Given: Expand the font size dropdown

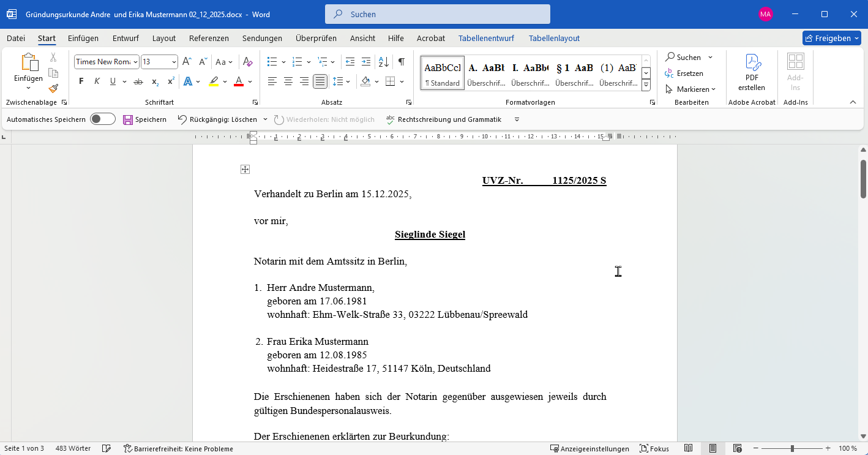Looking at the screenshot, I should [x=174, y=62].
